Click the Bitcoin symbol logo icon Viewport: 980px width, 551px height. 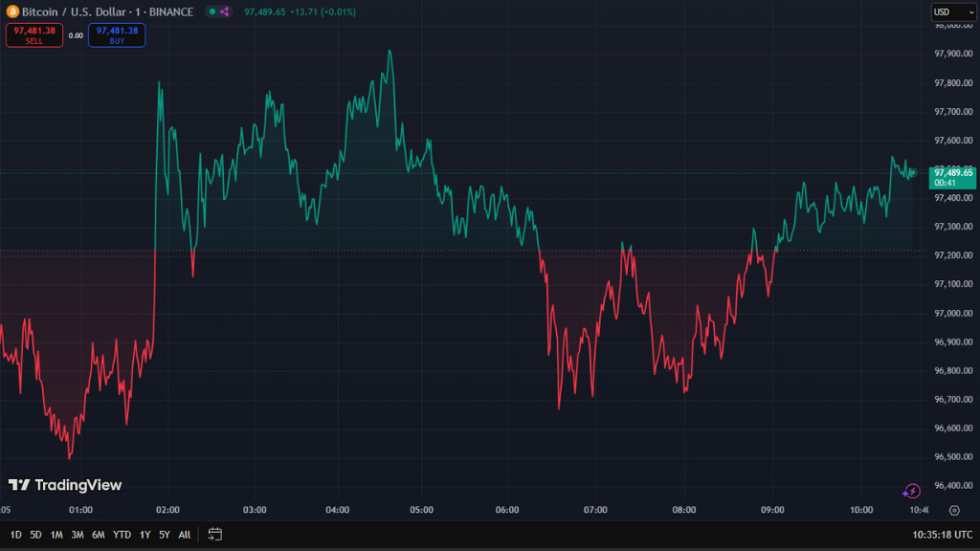pyautogui.click(x=11, y=11)
